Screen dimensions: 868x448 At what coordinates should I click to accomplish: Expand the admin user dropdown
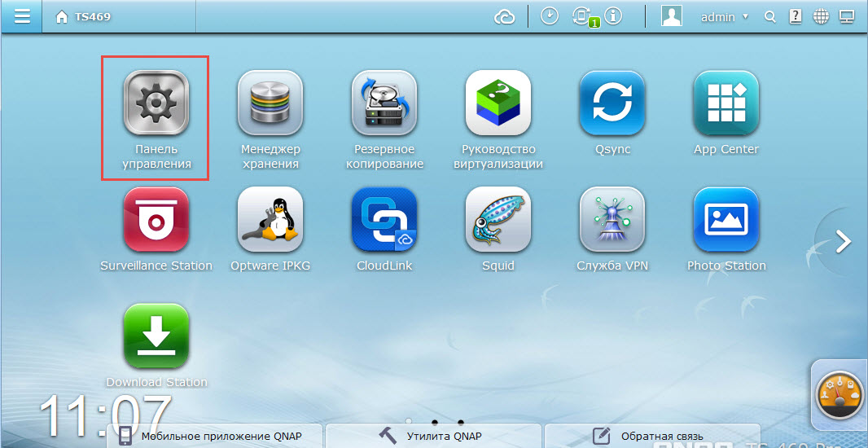click(726, 17)
